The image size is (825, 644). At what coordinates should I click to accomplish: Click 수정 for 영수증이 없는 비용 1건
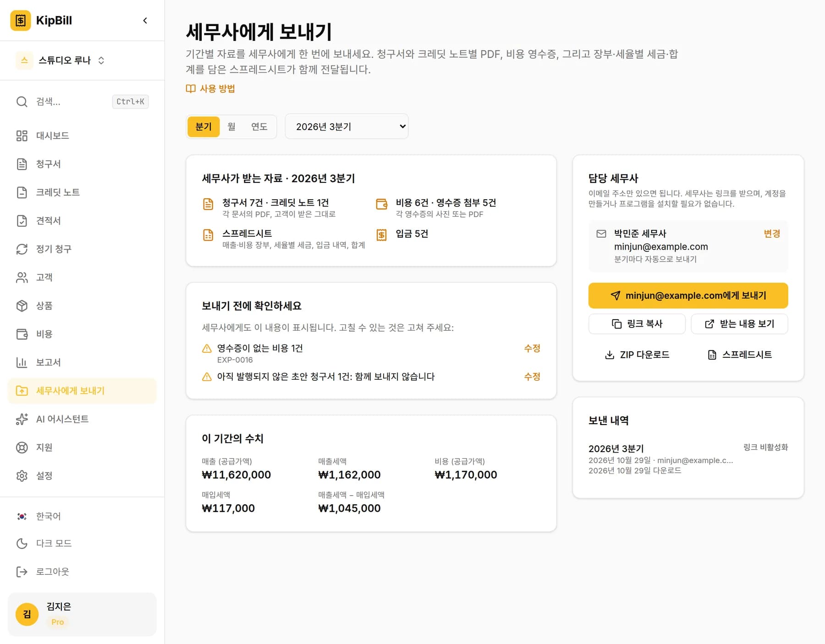coord(532,348)
